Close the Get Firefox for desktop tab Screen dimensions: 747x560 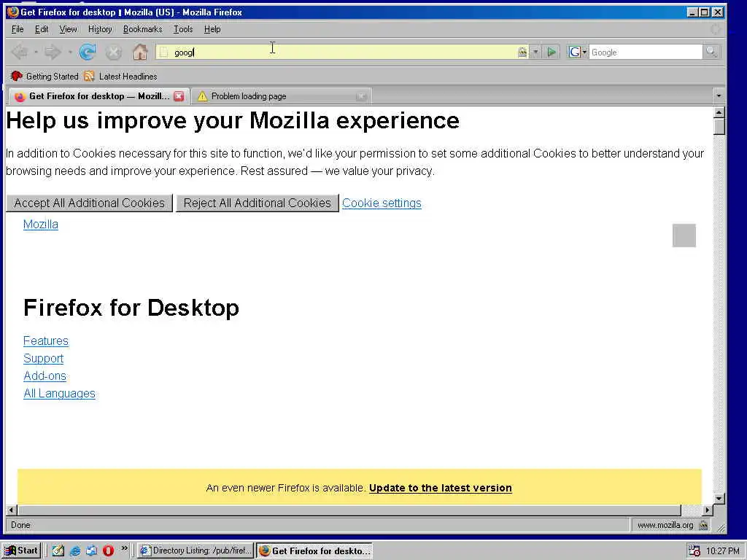(179, 96)
